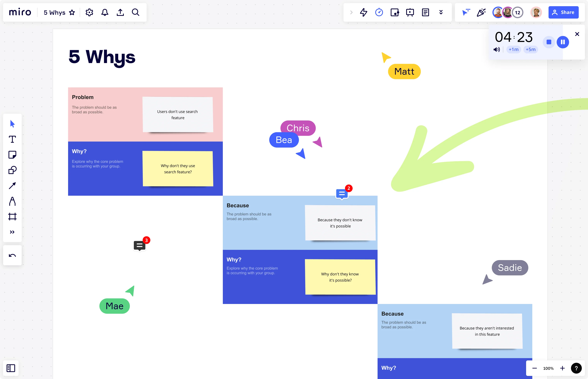Select the frame tool in sidebar
Screen dimensions: 588x379
(x=12, y=216)
